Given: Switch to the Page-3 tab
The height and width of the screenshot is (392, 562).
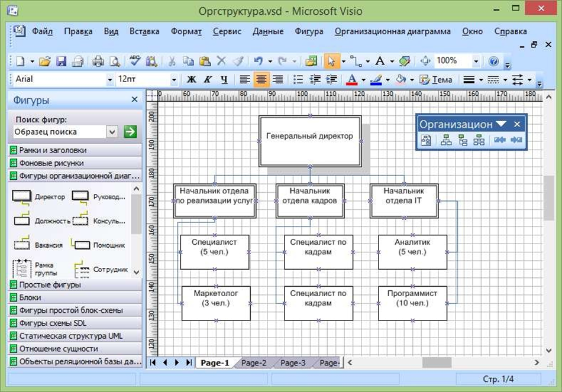Looking at the screenshot, I should pyautogui.click(x=293, y=362).
